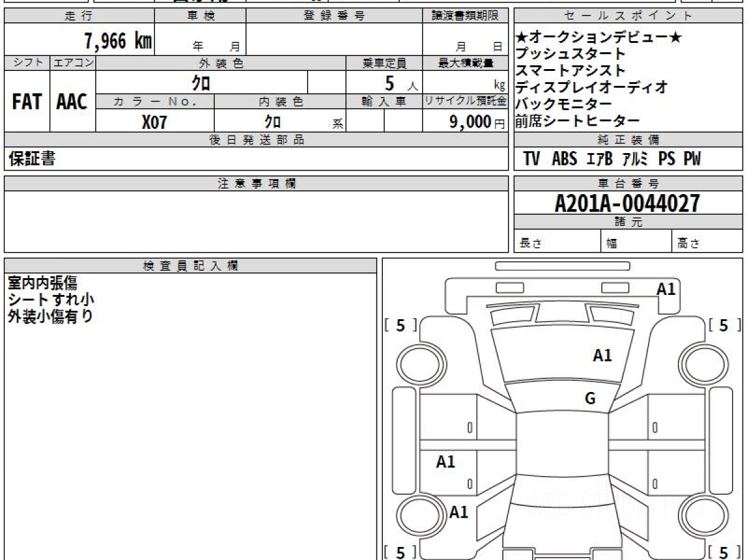This screenshot has height=560, width=747.
Task: Select the プッシュスタート line
Action: pos(570,55)
